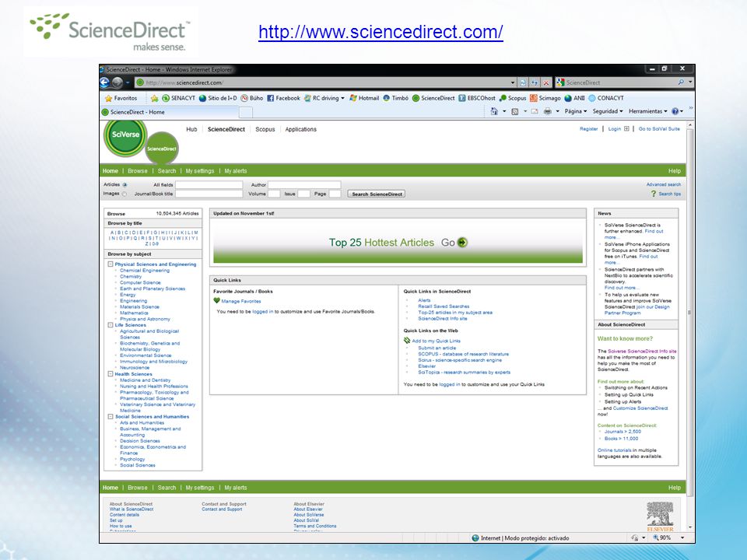Click the Register link

click(588, 129)
